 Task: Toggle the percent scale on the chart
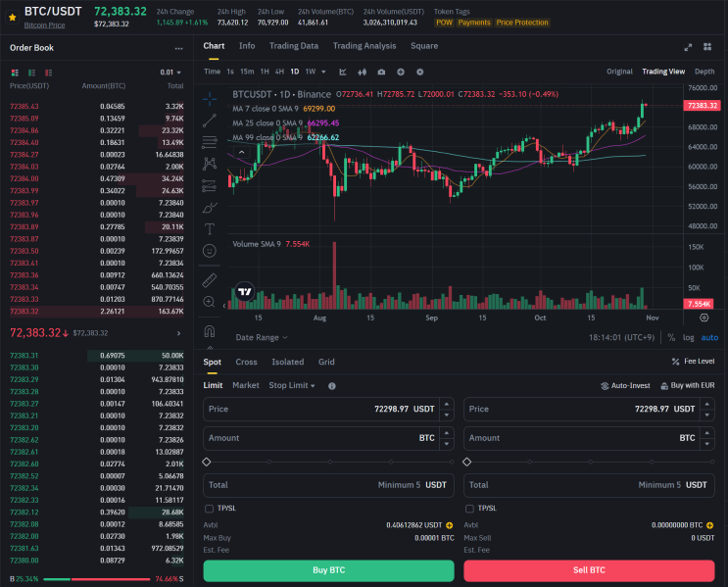click(671, 338)
